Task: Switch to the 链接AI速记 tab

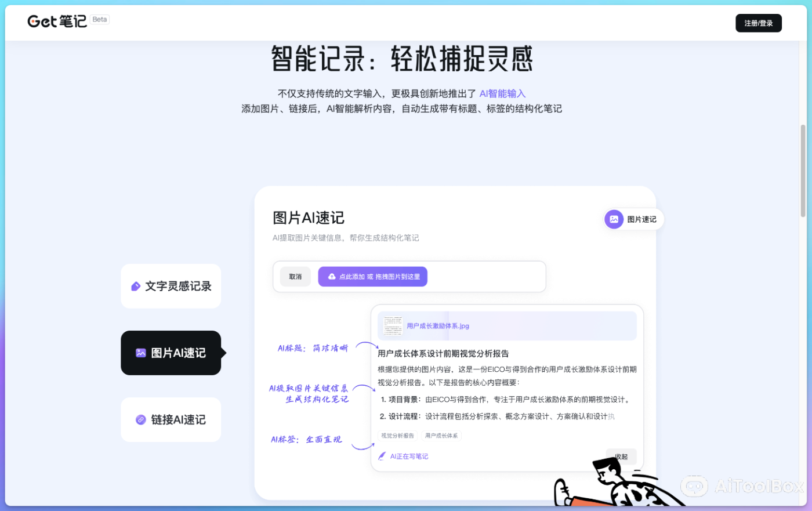Action: pos(171,419)
